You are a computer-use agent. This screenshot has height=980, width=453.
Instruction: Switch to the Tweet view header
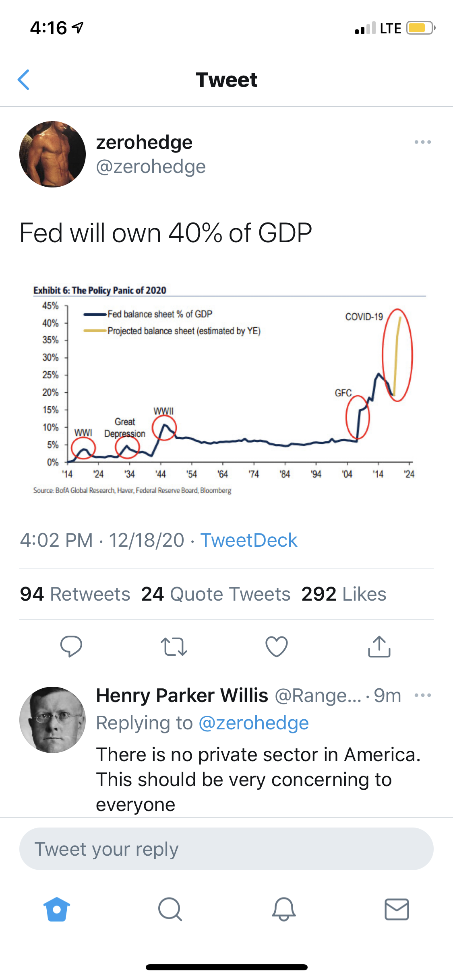(226, 80)
